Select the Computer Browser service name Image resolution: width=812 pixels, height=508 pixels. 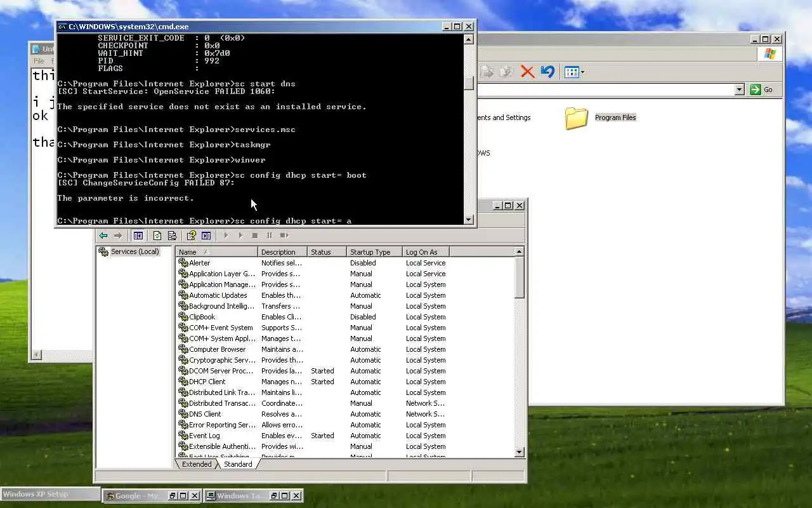(x=217, y=349)
